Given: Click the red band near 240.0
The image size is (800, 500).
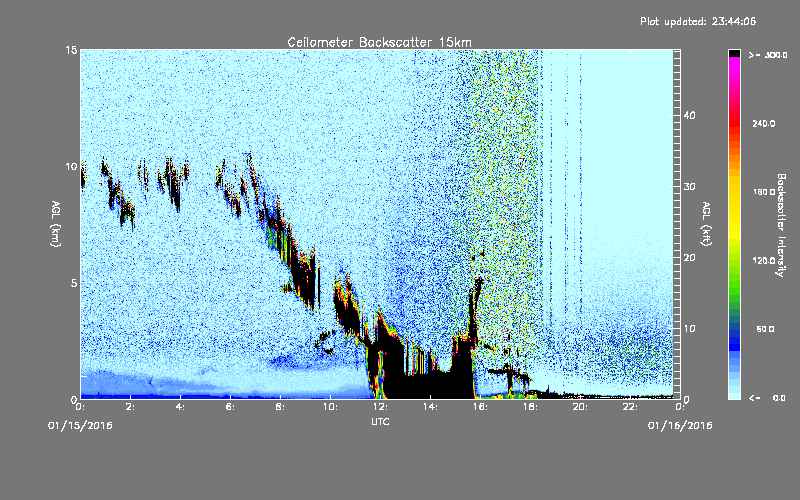Looking at the screenshot, I should pos(734,122).
